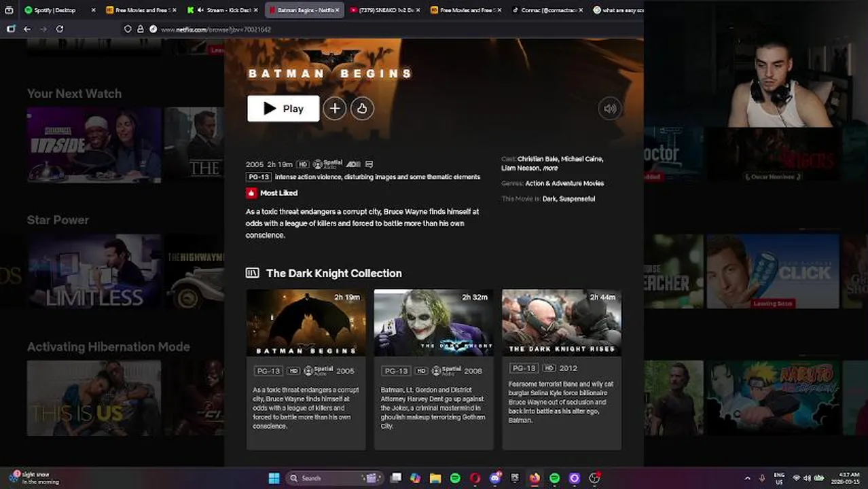Mute the preview audio speaker icon

[610, 109]
